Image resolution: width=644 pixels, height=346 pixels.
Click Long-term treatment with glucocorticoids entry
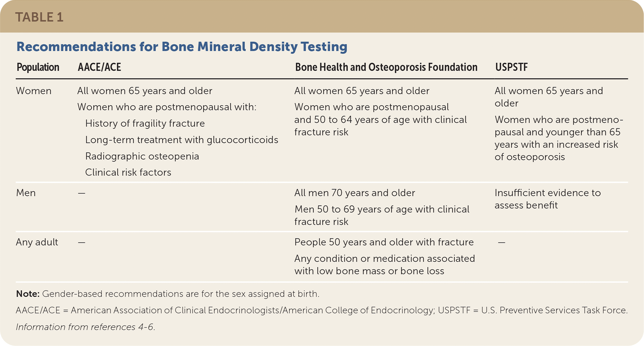coord(181,140)
